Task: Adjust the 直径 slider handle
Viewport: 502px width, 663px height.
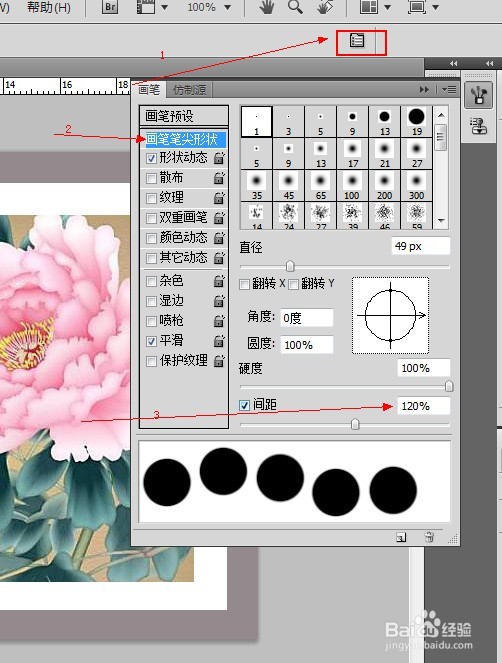Action: [290, 266]
